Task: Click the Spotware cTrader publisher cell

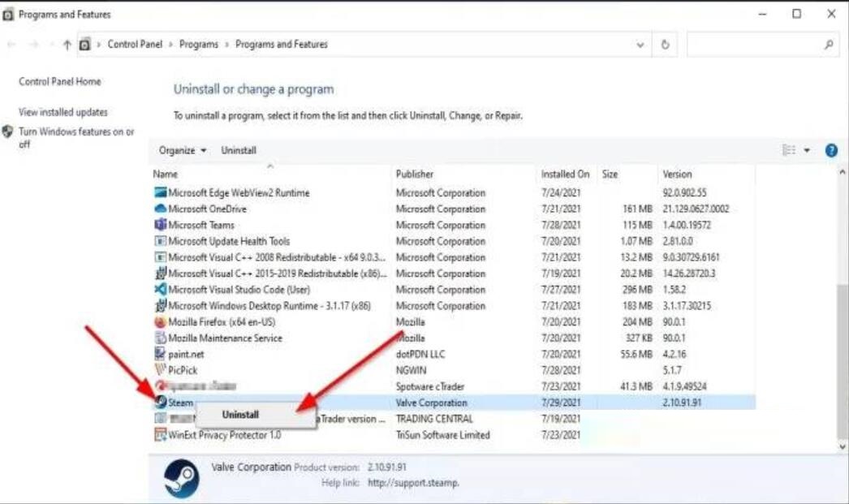Action: (430, 386)
